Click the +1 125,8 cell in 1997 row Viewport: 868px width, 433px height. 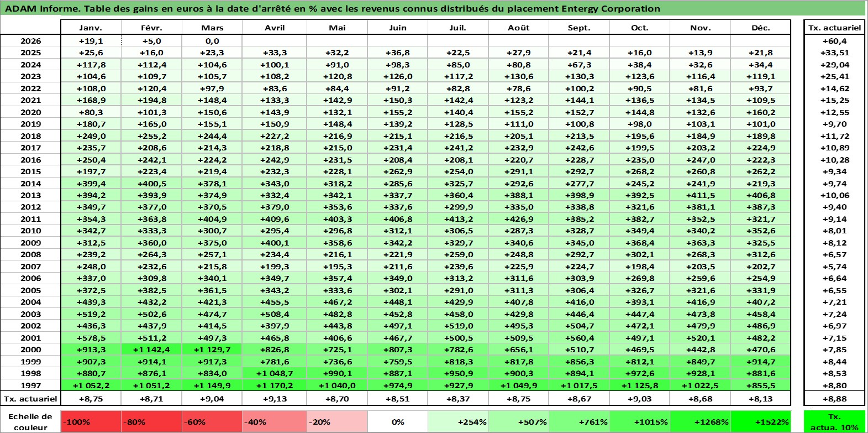[639, 385]
